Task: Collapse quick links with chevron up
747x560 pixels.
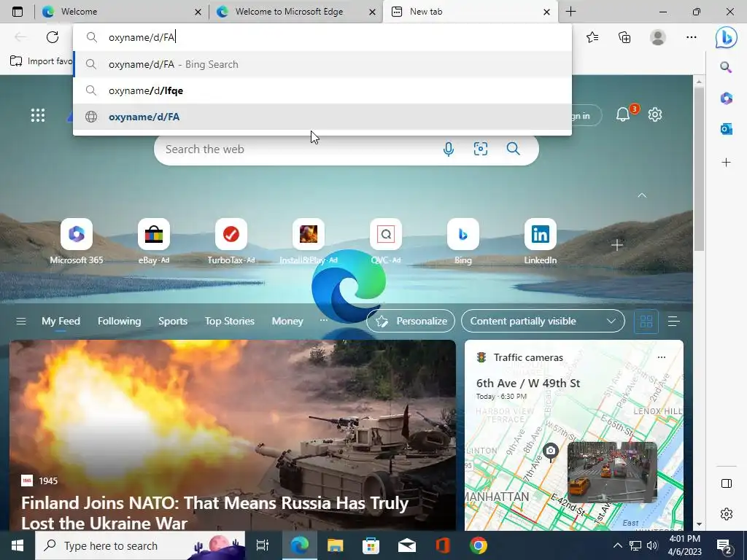Action: 642,195
